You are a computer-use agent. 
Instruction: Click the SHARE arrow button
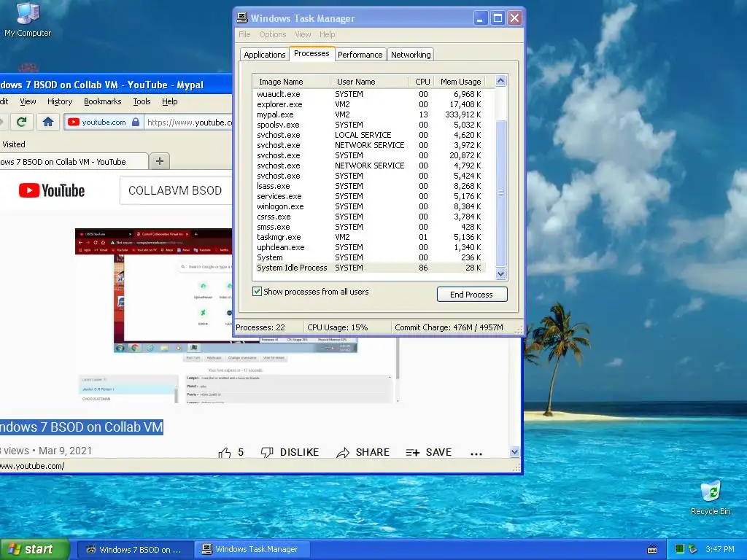point(363,452)
